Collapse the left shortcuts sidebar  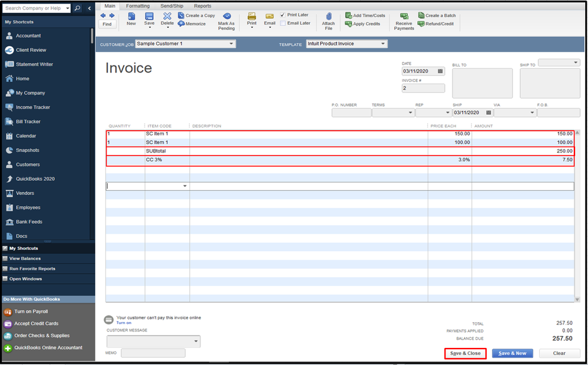(x=89, y=8)
